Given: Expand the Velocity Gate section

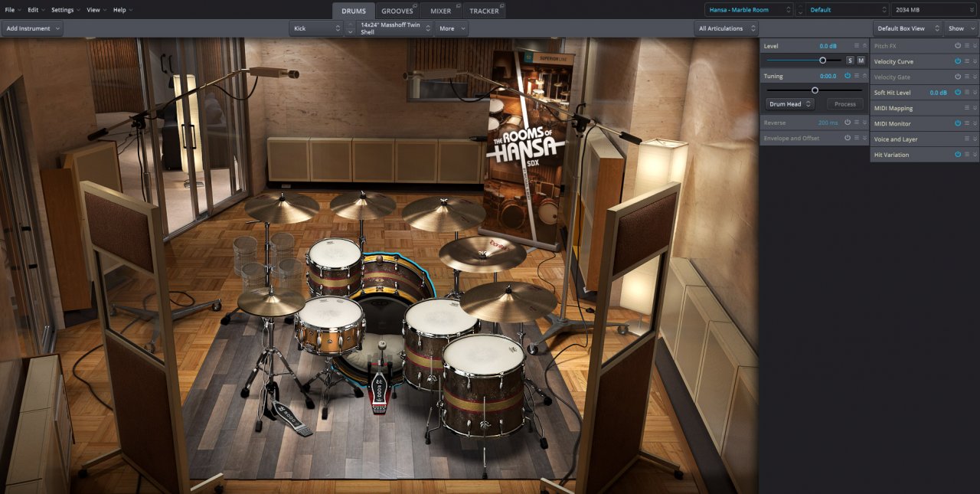Looking at the screenshot, I should (x=975, y=77).
